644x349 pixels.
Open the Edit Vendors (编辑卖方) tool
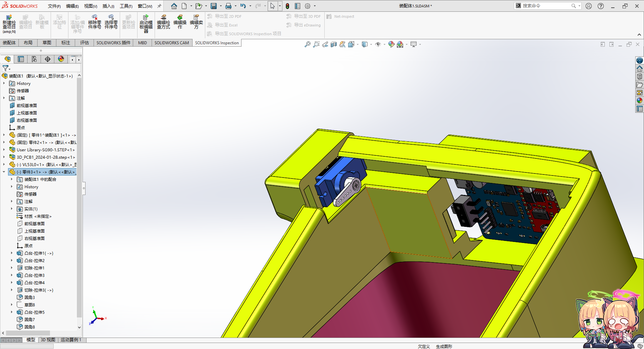pyautogui.click(x=196, y=22)
